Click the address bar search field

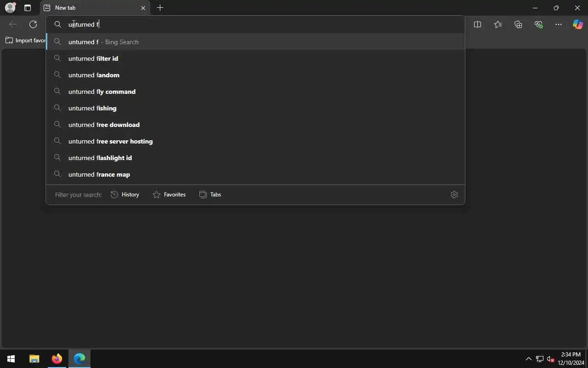click(x=255, y=24)
